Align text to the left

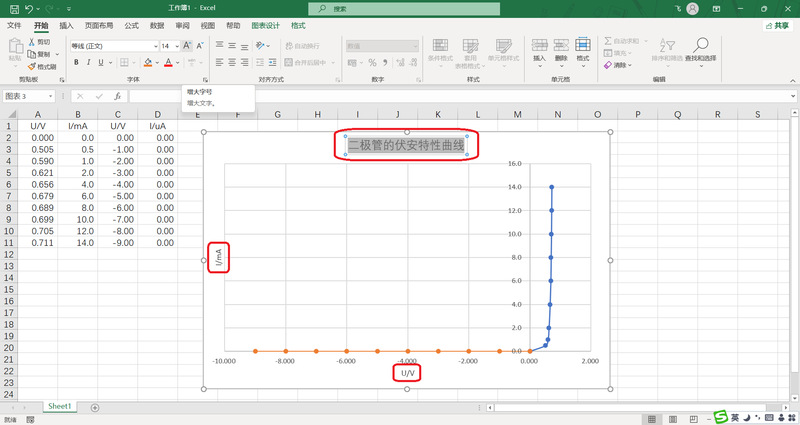pyautogui.click(x=219, y=62)
